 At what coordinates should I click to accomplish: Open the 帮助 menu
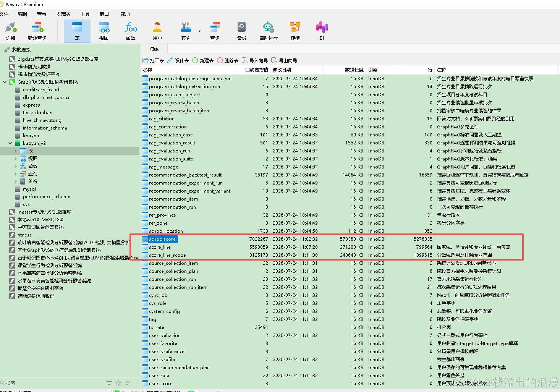(125, 14)
